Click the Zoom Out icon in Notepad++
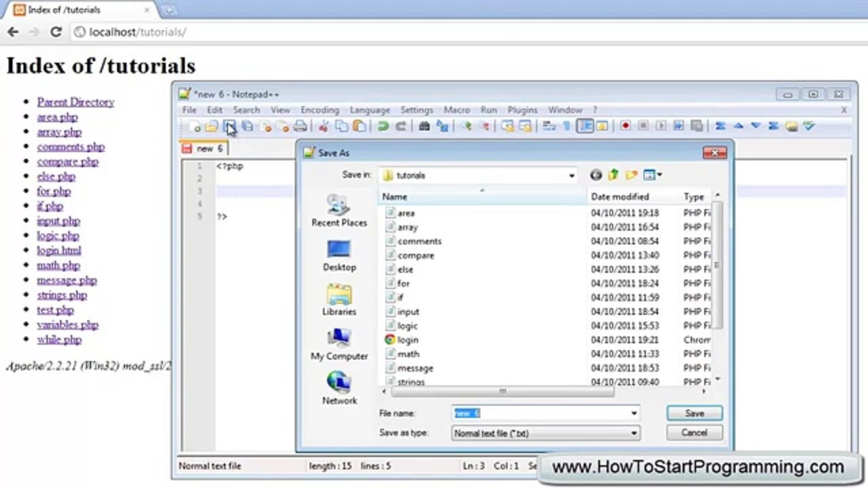868x488 pixels. click(484, 126)
